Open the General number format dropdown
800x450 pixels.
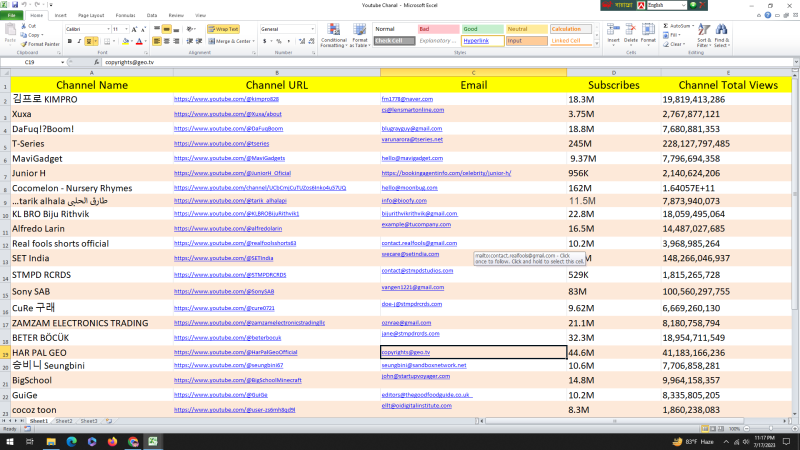[x=312, y=29]
